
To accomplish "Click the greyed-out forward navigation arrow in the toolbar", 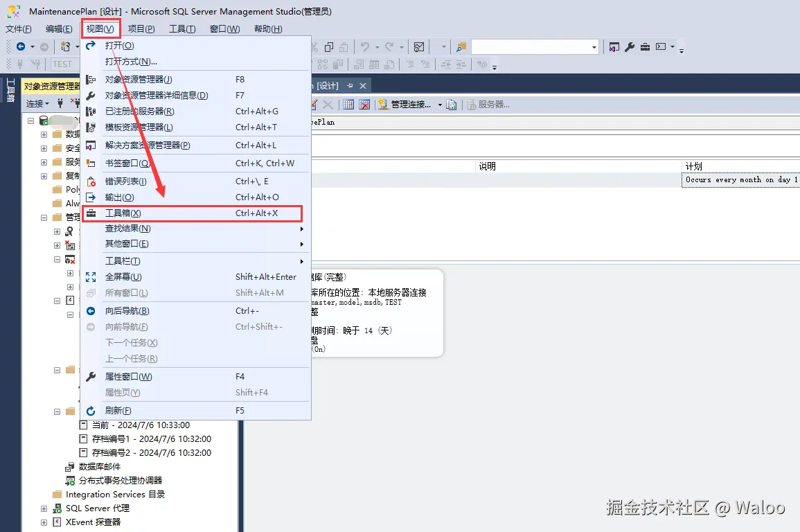I will point(44,47).
